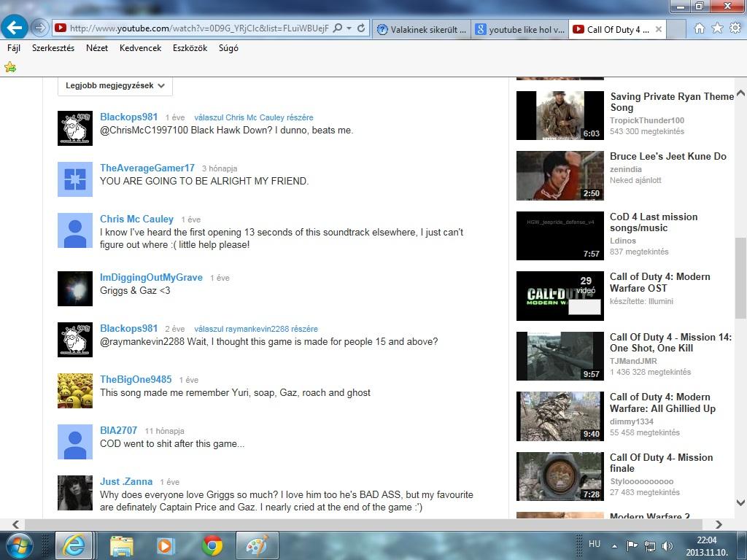Click 'válaszul raymankevin2288 részére' link
This screenshot has width=747, height=560.
click(256, 329)
